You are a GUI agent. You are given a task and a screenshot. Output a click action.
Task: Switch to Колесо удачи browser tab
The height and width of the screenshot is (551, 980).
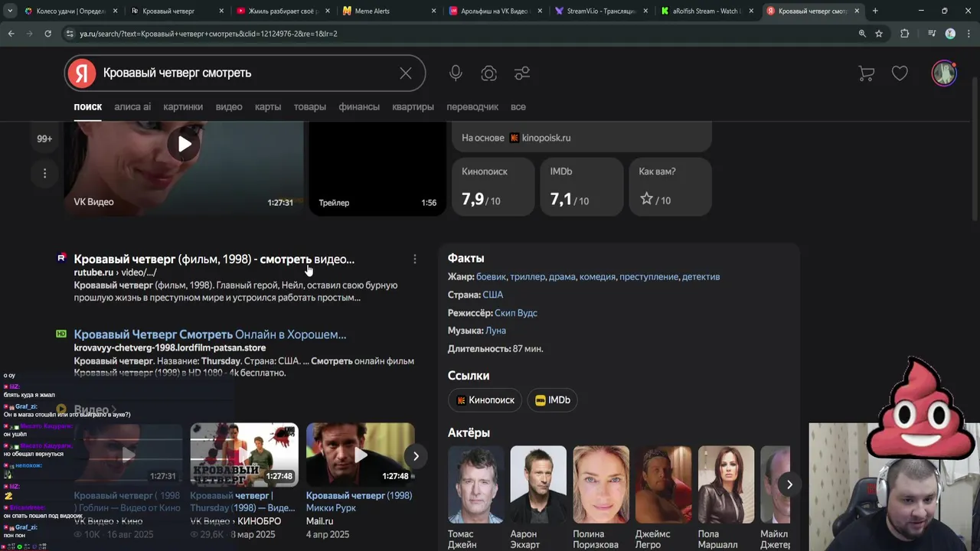(x=70, y=11)
